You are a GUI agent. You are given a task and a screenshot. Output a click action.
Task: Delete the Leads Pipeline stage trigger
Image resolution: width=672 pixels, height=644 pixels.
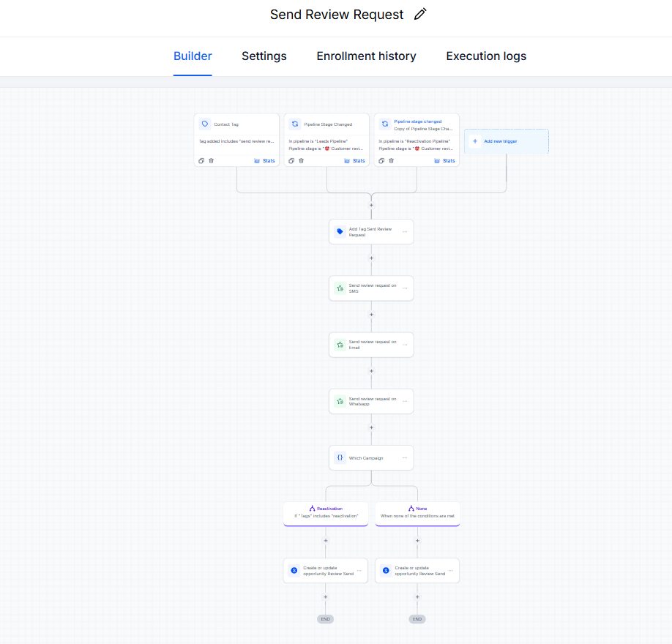pyautogui.click(x=302, y=161)
